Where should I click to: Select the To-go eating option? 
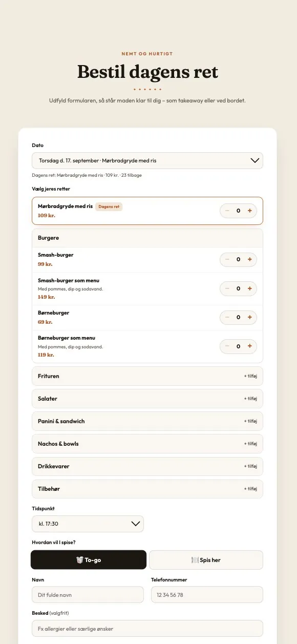pyautogui.click(x=89, y=560)
